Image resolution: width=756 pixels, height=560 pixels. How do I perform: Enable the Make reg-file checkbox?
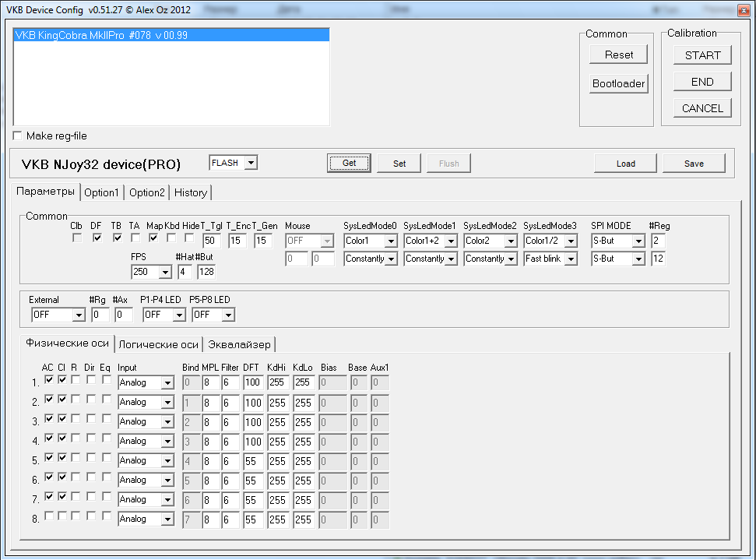coord(18,136)
